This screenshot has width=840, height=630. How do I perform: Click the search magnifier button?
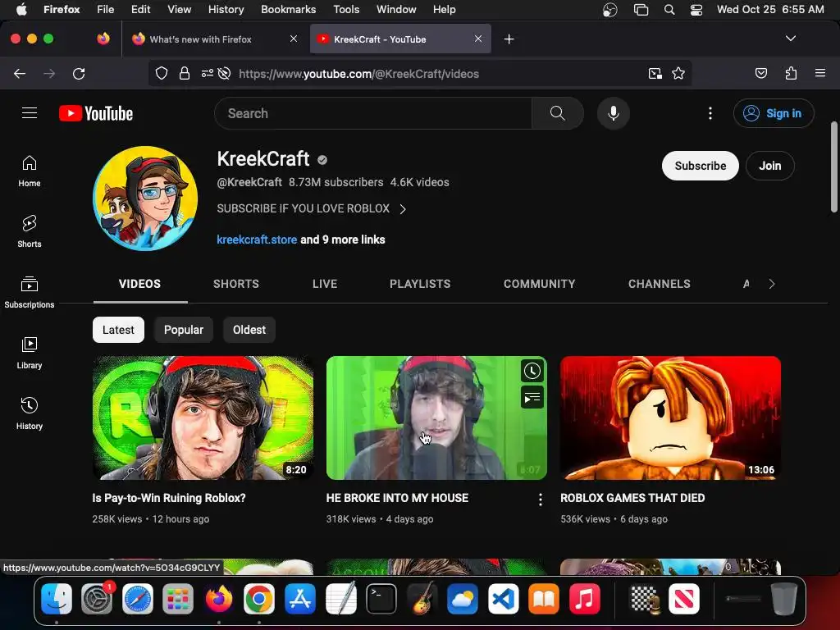click(557, 113)
